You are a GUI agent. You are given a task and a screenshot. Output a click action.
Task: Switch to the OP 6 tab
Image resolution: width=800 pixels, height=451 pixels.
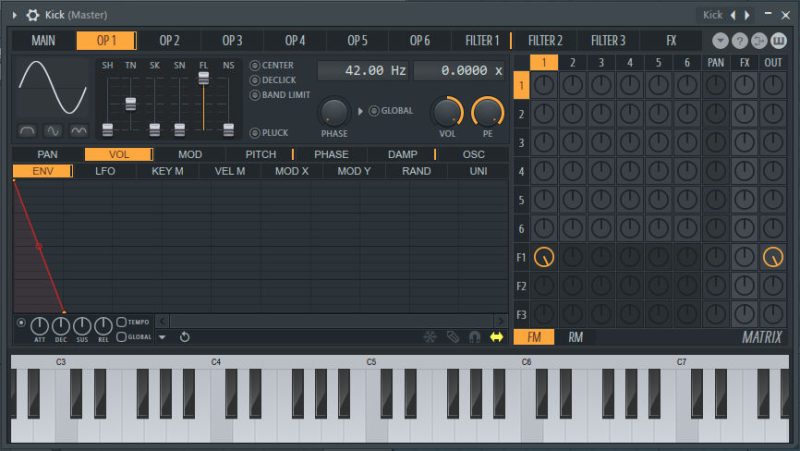[420, 41]
